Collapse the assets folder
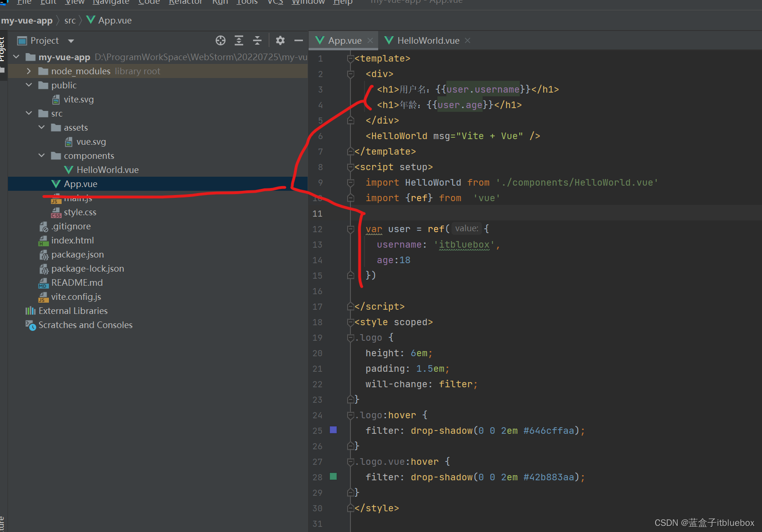Viewport: 762px width, 532px height. [x=41, y=127]
